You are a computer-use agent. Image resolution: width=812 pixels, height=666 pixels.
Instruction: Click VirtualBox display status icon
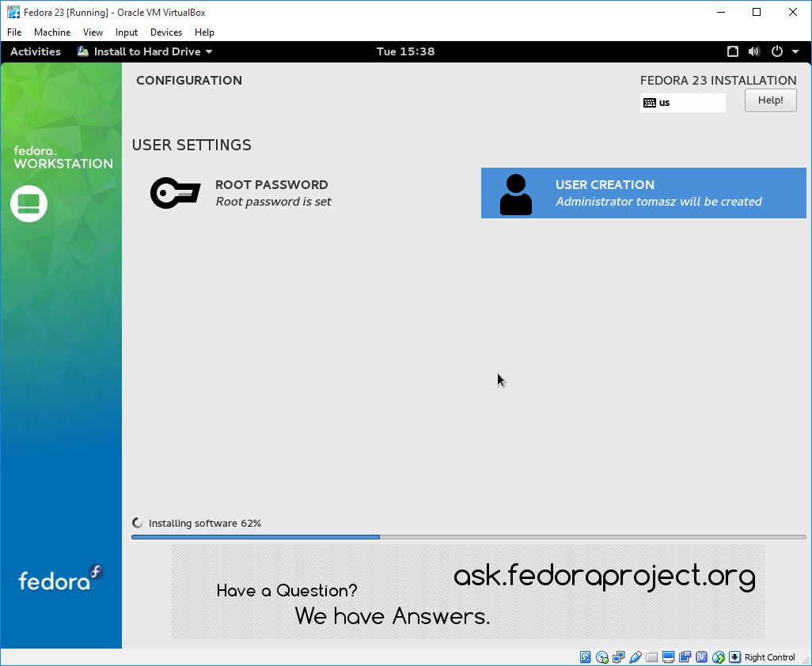coord(668,657)
